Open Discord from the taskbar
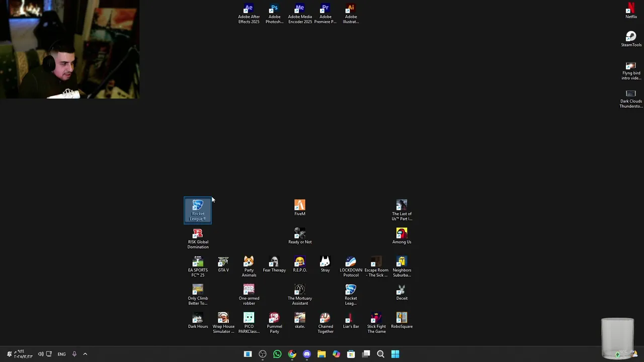The image size is (644, 362). (307, 354)
